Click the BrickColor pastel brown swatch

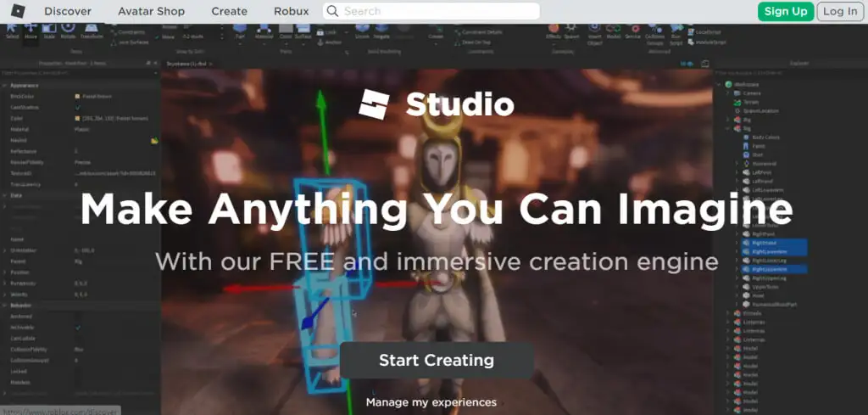pos(78,97)
